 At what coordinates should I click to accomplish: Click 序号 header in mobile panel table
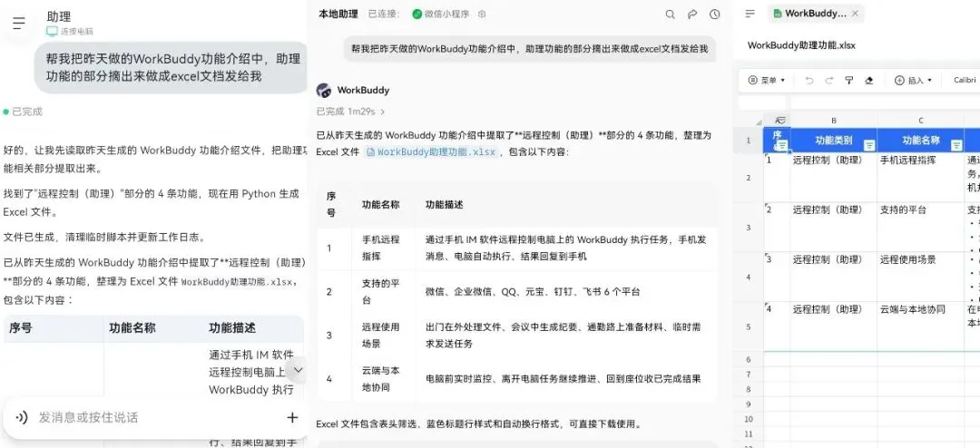click(21, 328)
